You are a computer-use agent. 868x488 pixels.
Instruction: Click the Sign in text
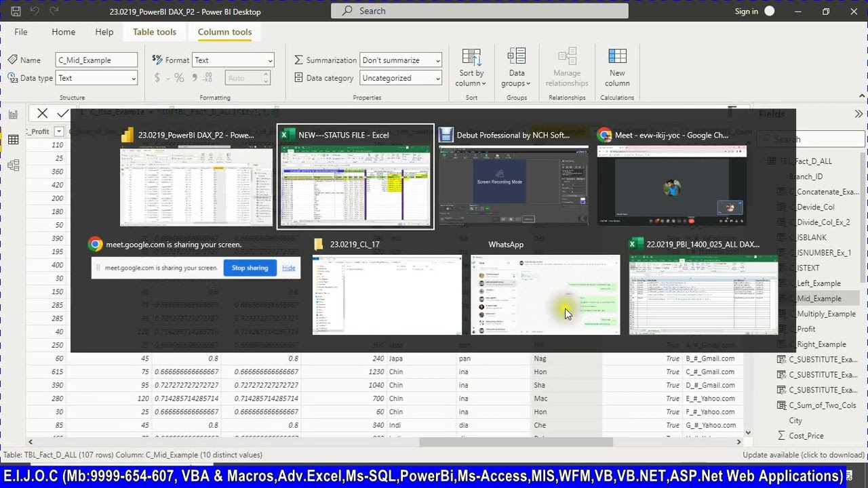coord(747,11)
